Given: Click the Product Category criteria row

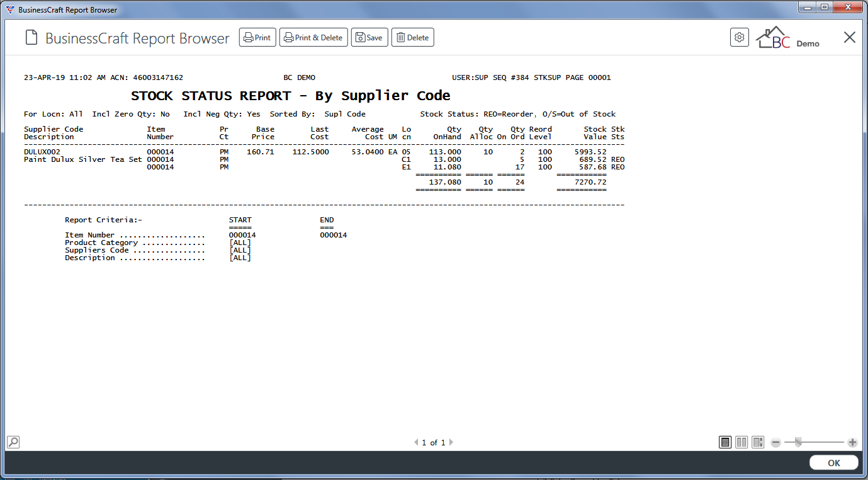Looking at the screenshot, I should coord(158,243).
